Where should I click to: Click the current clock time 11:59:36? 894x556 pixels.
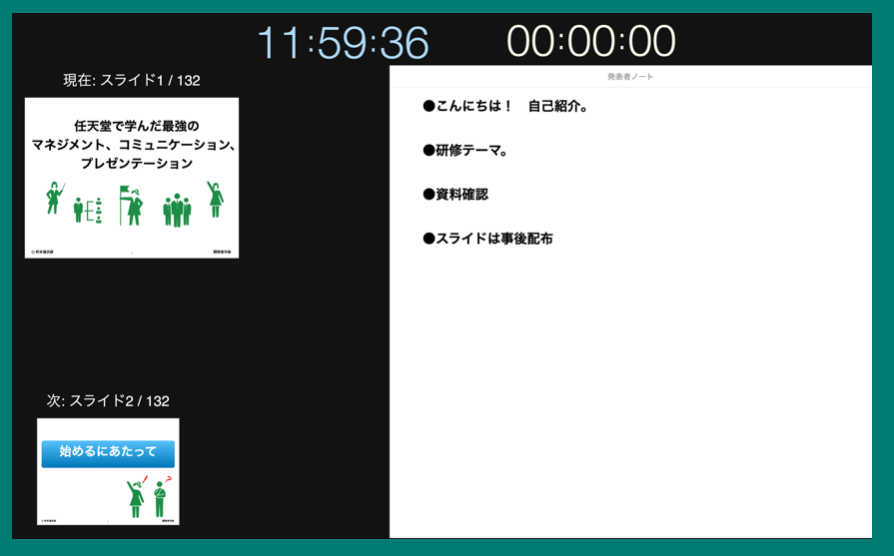point(343,42)
